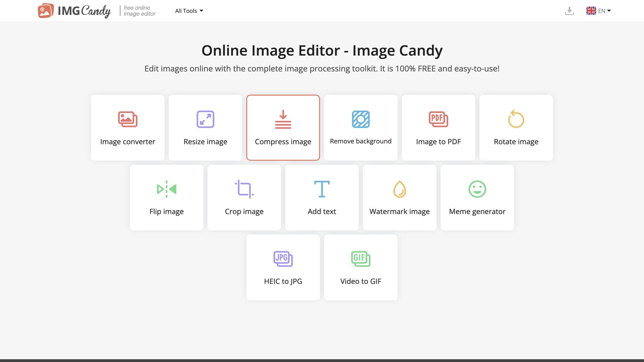Select the Watermark image droplet icon
The width and height of the screenshot is (644, 362).
click(x=399, y=189)
